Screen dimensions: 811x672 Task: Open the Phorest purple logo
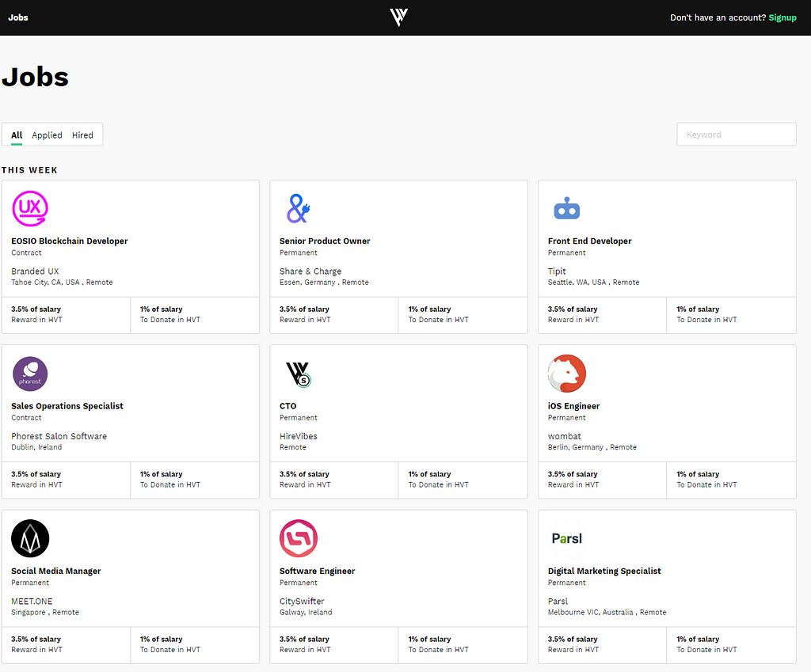point(30,374)
